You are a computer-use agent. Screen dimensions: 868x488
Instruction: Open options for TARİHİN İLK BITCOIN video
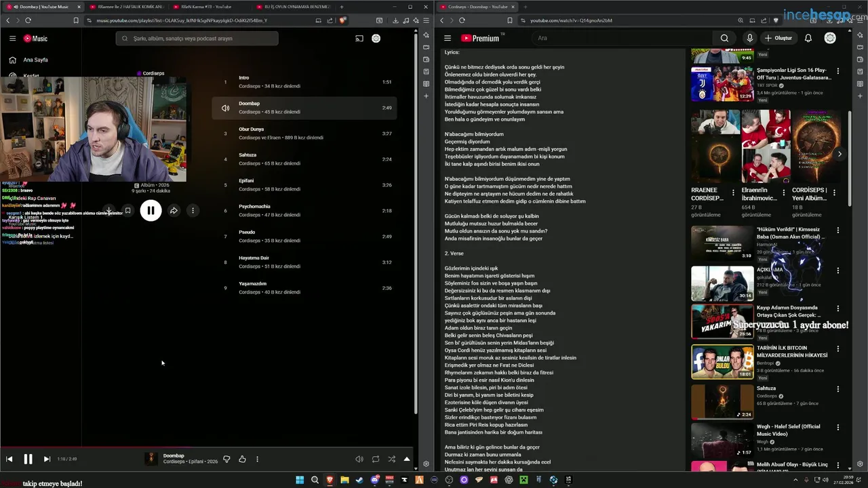838,349
